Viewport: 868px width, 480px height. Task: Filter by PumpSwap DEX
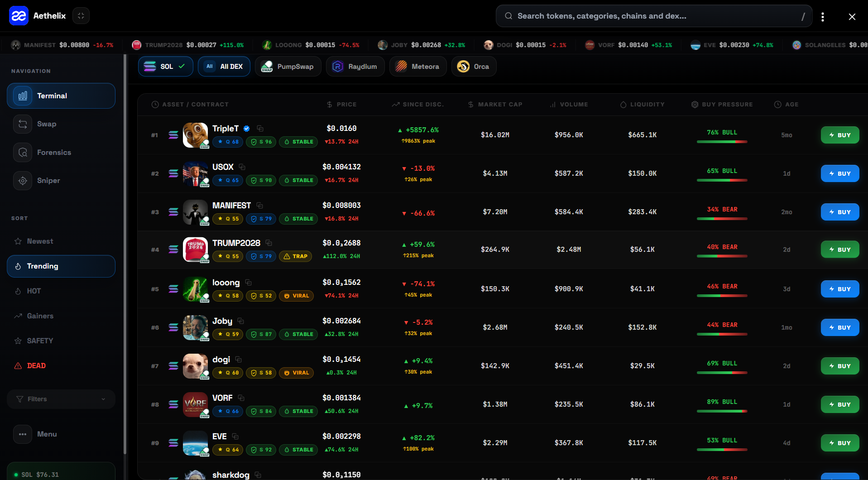(288, 67)
